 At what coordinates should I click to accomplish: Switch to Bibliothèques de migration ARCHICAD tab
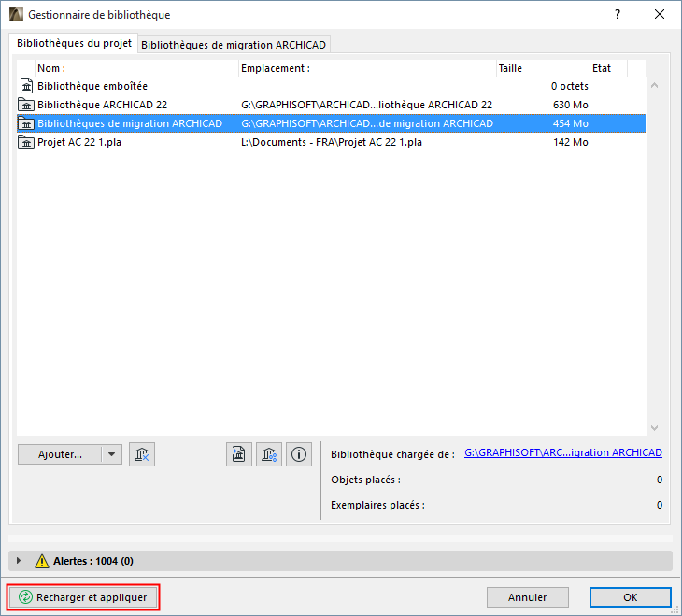(234, 45)
